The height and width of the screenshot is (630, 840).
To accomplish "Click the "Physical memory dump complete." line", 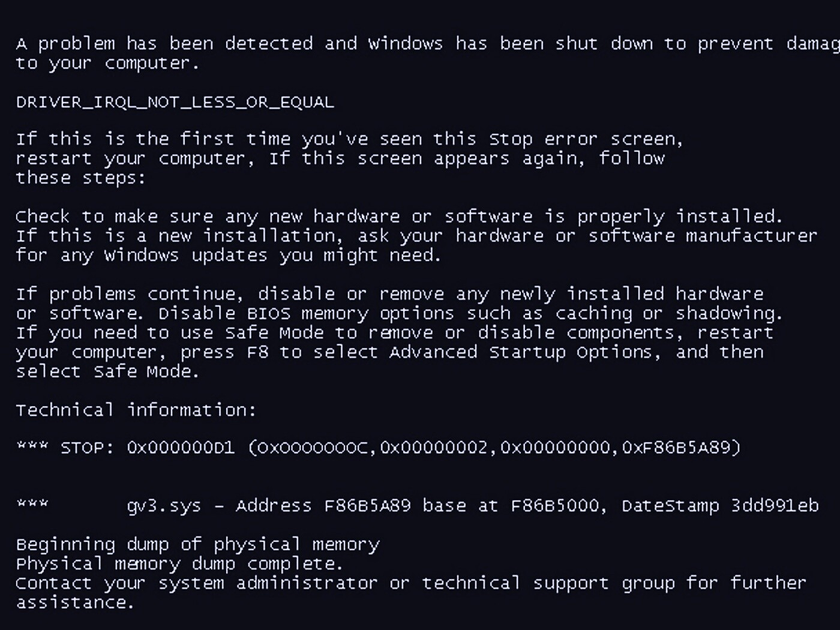I will [x=179, y=564].
